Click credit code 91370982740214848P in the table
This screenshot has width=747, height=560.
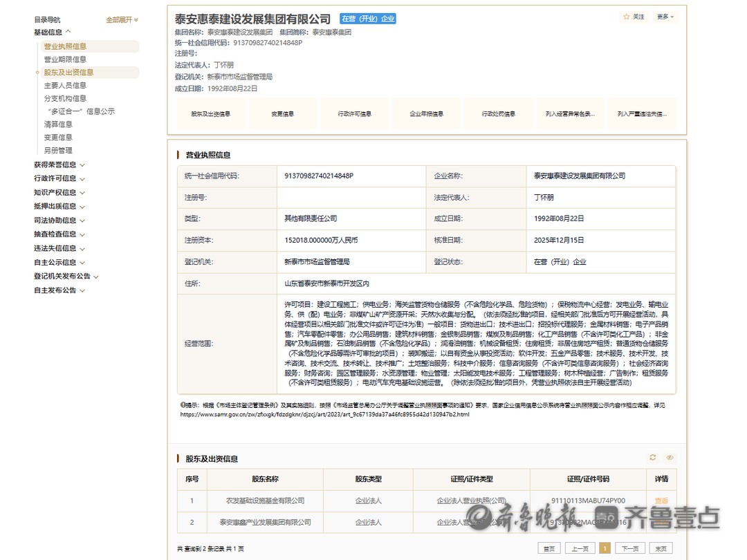[319, 176]
